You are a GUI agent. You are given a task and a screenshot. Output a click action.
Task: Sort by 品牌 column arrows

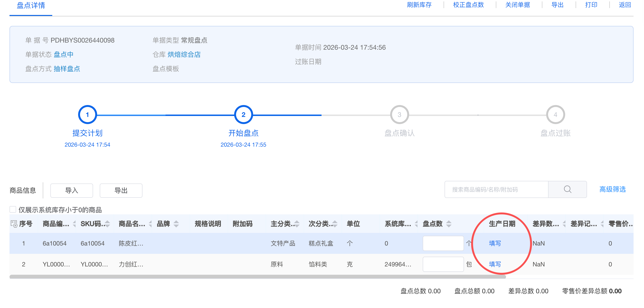click(176, 224)
